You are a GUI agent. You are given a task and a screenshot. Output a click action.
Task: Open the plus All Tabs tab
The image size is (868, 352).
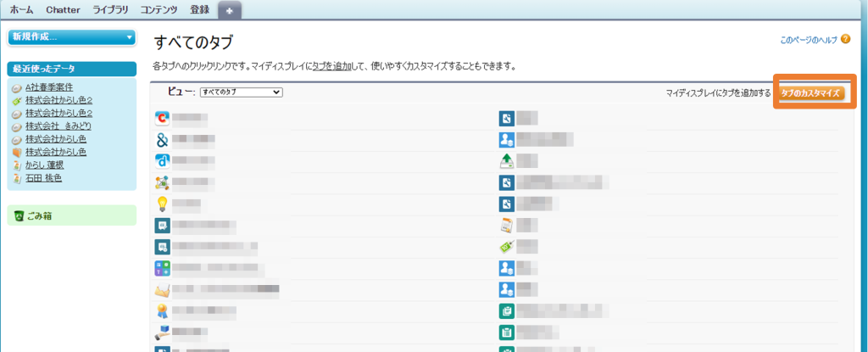tap(230, 10)
